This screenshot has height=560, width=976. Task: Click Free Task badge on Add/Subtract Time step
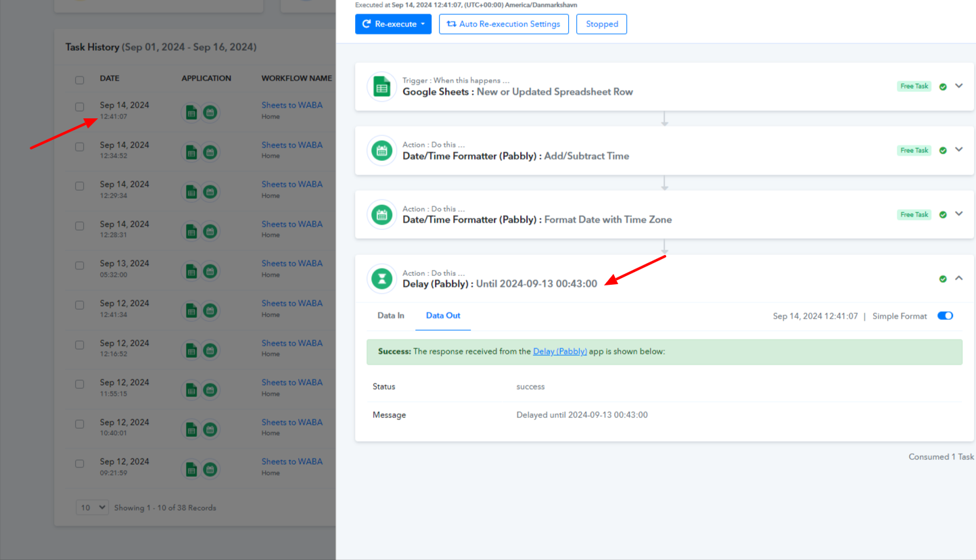(x=914, y=151)
